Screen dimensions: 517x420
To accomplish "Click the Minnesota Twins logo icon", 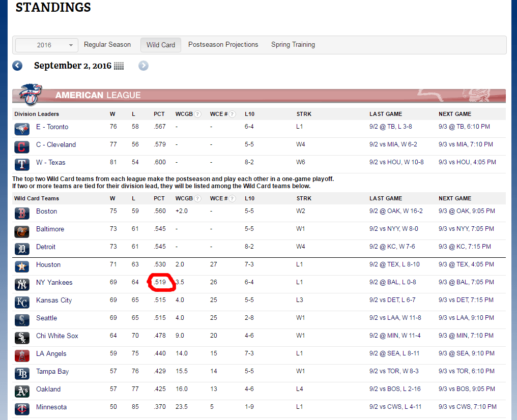I will [22, 409].
